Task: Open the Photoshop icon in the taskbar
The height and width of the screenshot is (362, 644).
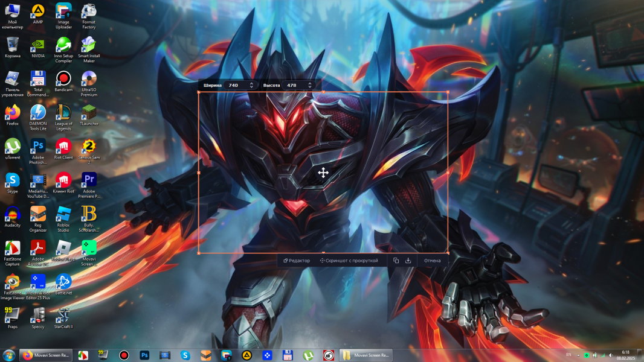Action: [144, 355]
